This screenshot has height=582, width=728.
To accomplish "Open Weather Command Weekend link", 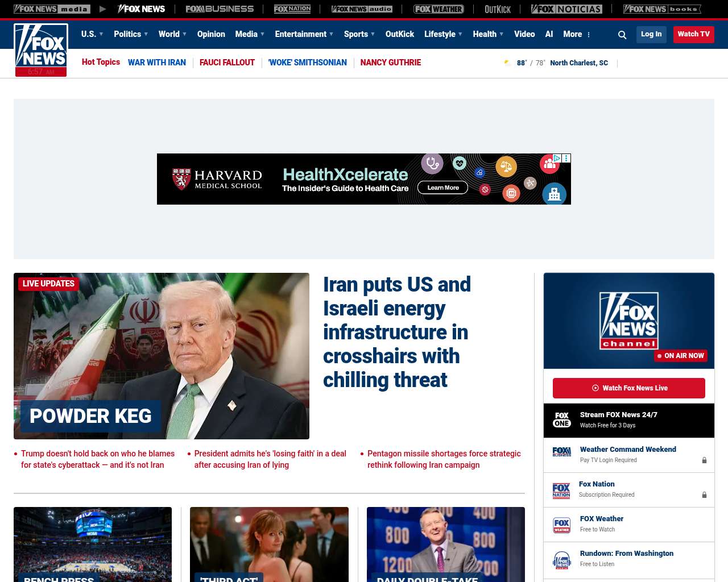I will (628, 450).
